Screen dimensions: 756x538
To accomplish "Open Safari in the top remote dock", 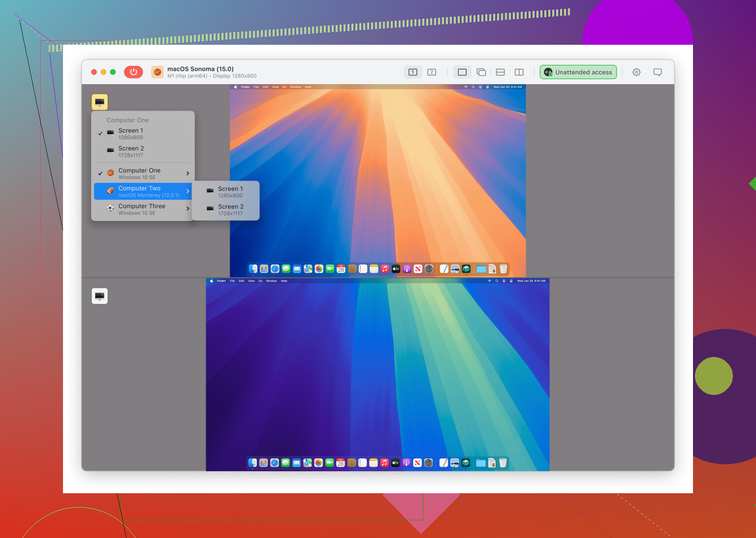I will pyautogui.click(x=275, y=269).
